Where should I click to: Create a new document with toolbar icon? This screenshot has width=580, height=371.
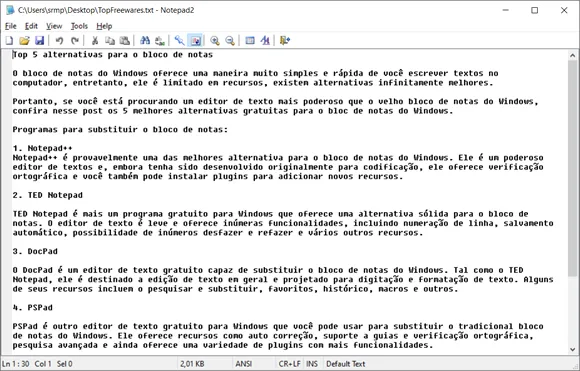point(9,40)
